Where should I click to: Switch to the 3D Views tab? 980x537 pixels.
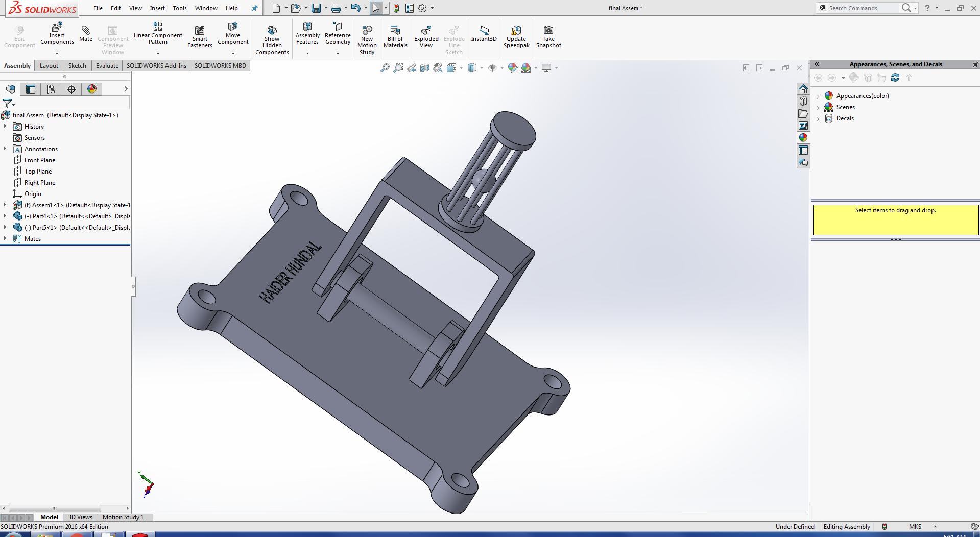click(80, 517)
